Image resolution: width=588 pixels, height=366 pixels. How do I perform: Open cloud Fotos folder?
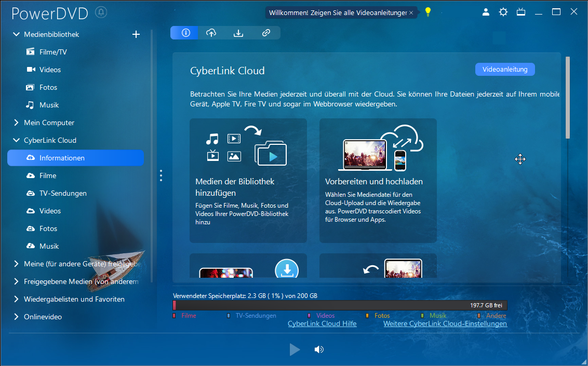pos(48,228)
